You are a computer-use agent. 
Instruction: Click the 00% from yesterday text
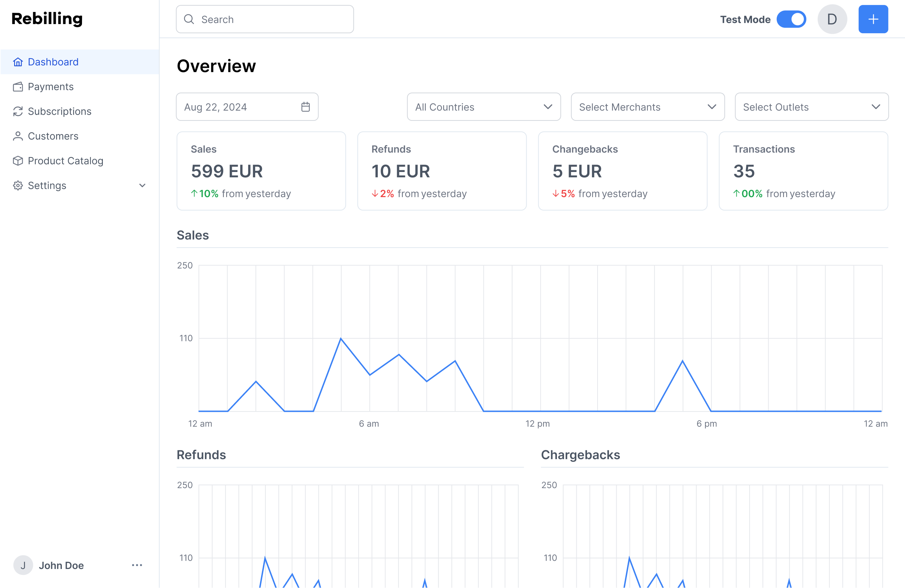(784, 194)
